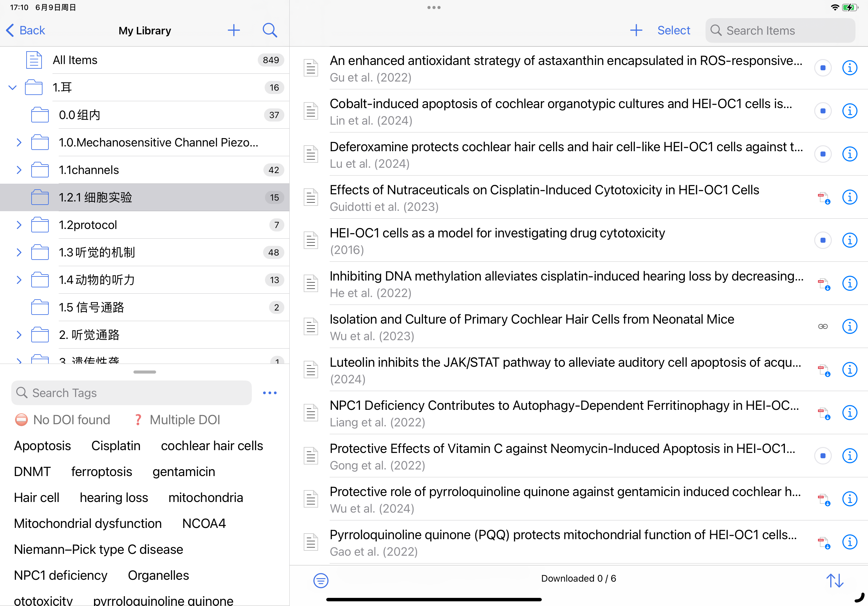The image size is (868, 606).
Task: Stop download for Lu et al. (2024)
Action: [823, 154]
